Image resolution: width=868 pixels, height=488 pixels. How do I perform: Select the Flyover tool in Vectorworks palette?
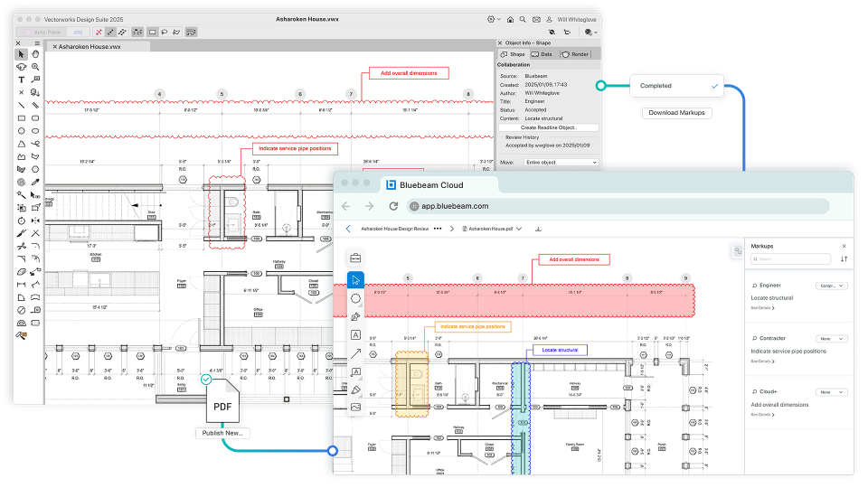[x=21, y=67]
